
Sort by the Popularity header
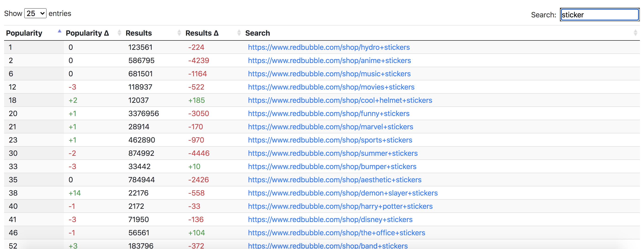coord(24,33)
